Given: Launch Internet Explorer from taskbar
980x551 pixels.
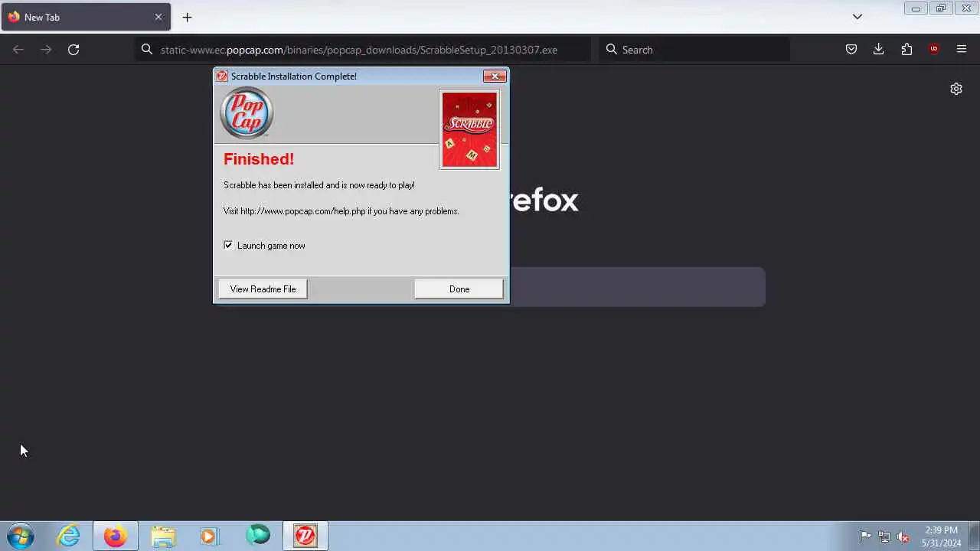Looking at the screenshot, I should (x=69, y=536).
